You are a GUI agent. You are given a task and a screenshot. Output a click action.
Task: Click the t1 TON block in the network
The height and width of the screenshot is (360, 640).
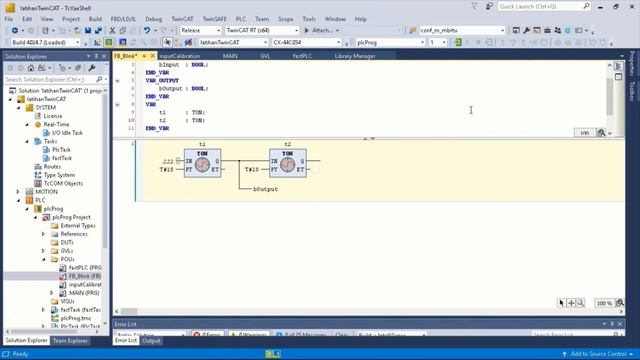pos(202,162)
